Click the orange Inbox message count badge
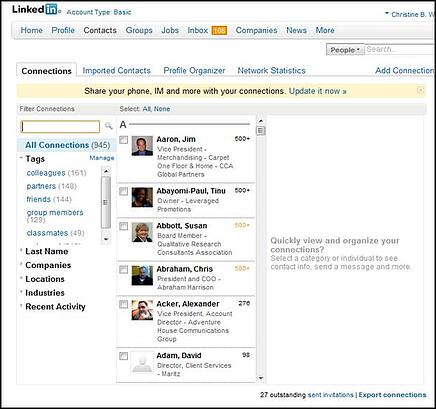 coord(219,30)
